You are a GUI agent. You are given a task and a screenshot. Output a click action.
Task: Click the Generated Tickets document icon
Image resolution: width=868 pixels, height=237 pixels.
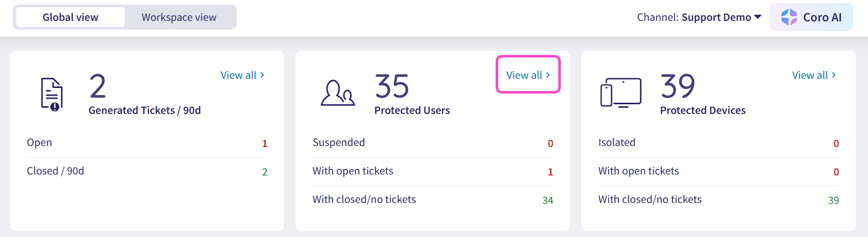52,94
